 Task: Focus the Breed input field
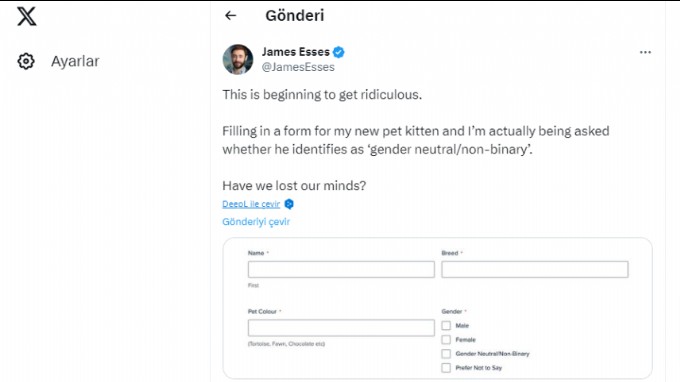(535, 269)
